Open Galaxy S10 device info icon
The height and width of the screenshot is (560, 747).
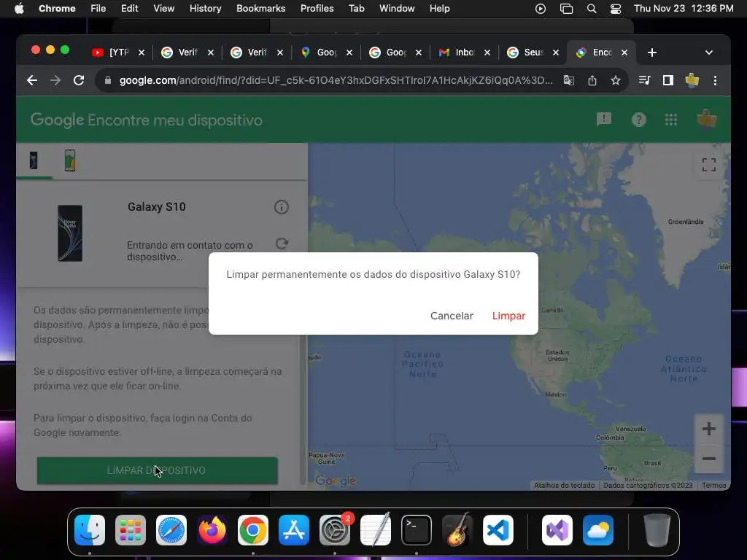point(281,207)
